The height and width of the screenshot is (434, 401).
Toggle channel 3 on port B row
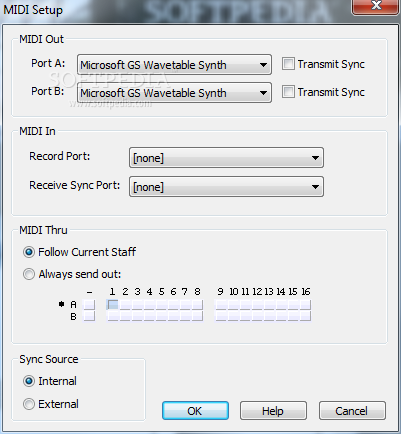[x=137, y=316]
